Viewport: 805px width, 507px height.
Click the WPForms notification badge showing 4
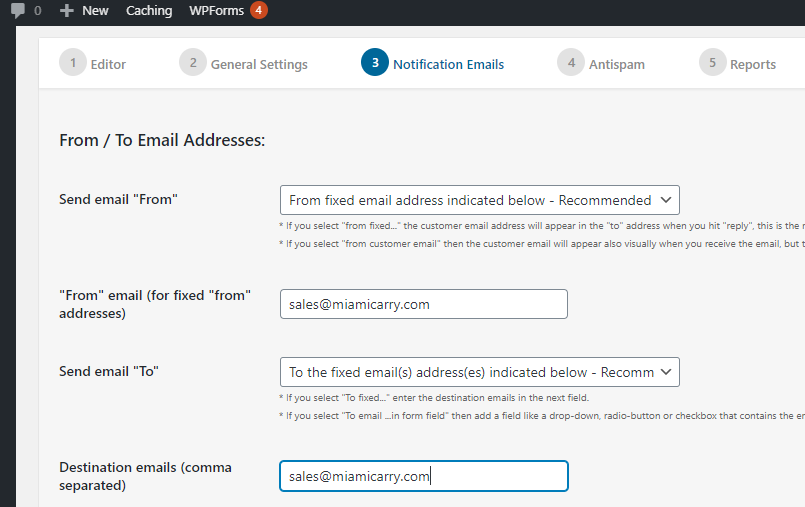coord(259,10)
